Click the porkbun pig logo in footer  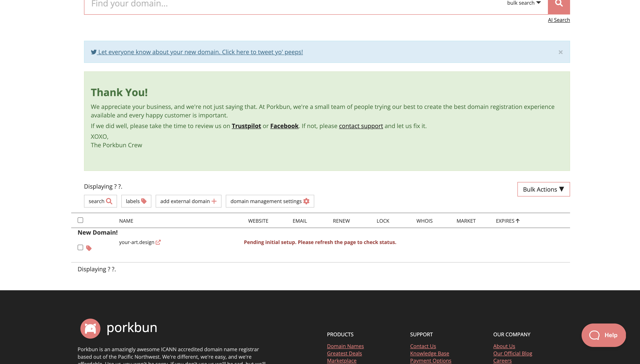point(90,328)
